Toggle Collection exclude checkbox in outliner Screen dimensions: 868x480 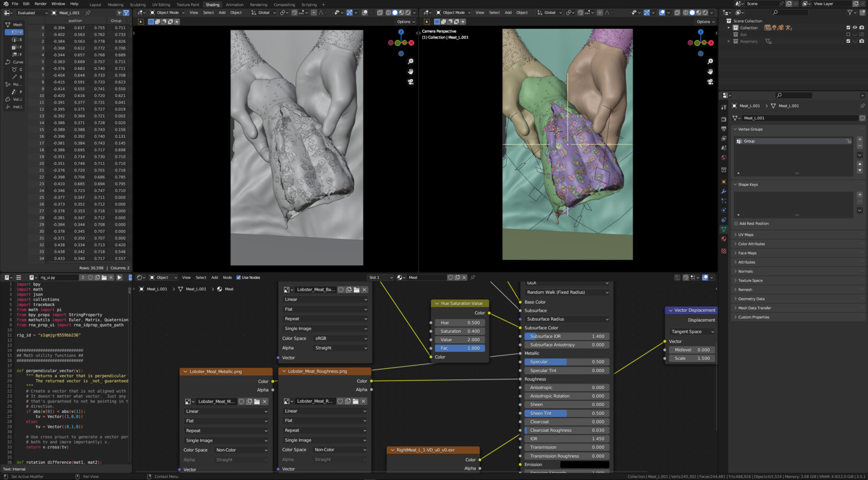coord(848,28)
